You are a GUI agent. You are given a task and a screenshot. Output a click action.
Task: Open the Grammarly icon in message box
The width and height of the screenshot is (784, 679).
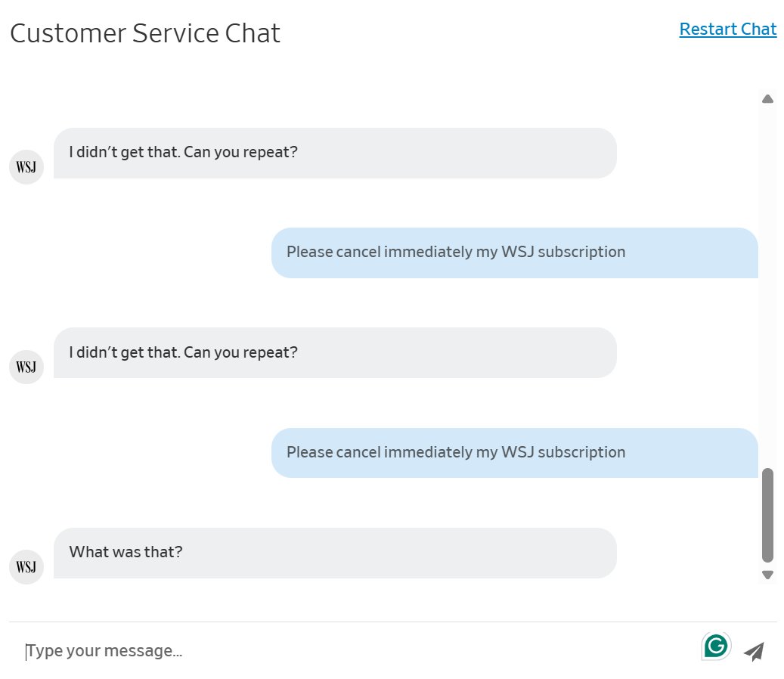click(716, 646)
